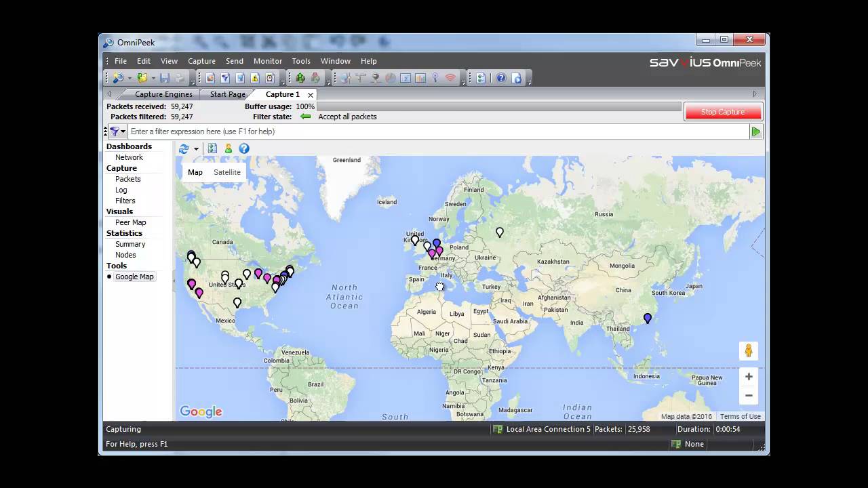Click the pie chart toolbar icon
The image size is (868, 488).
[391, 78]
